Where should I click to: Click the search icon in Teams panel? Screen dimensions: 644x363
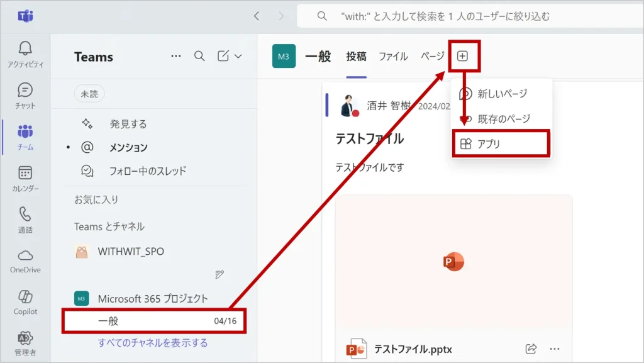[199, 56]
